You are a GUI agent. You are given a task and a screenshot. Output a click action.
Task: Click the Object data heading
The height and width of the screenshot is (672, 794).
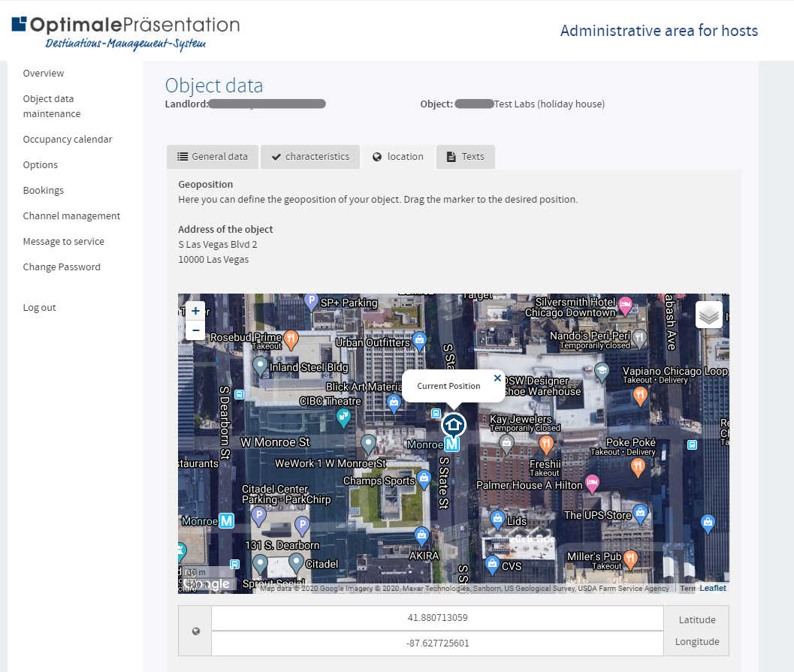click(x=214, y=86)
